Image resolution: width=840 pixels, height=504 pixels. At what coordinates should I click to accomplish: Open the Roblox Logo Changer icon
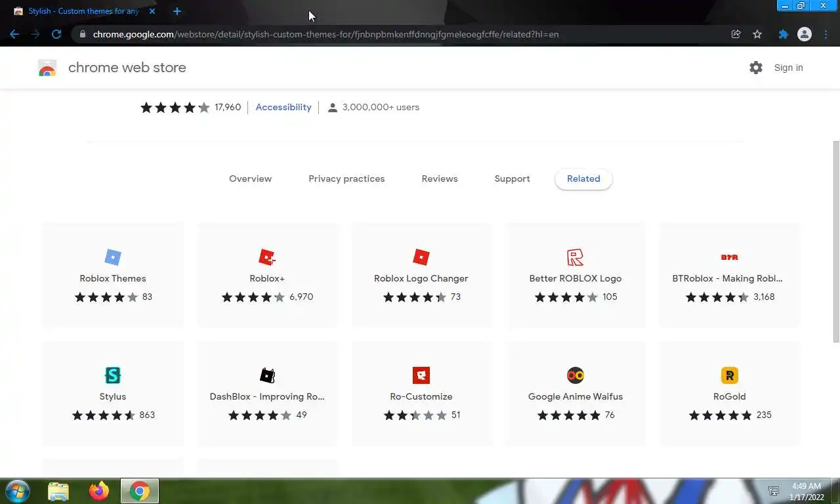[x=421, y=257]
